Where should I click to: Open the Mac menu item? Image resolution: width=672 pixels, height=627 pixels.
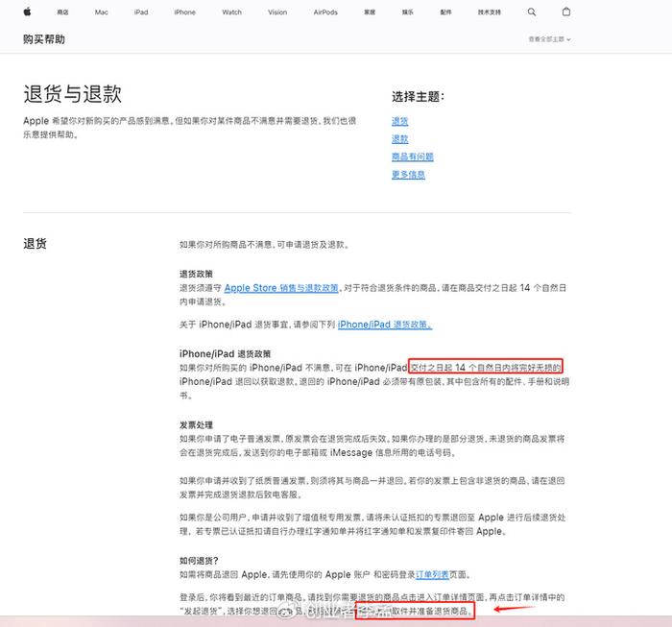pos(101,12)
